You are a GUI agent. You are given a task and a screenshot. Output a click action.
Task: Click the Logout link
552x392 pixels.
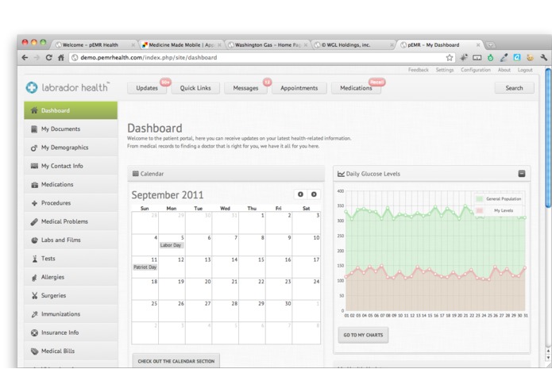(525, 70)
